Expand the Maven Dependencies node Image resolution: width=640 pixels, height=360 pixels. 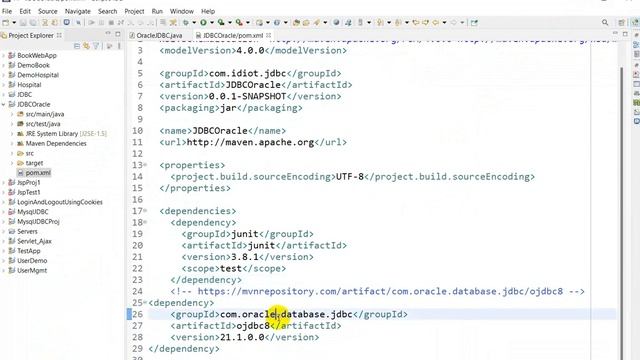click(x=12, y=144)
